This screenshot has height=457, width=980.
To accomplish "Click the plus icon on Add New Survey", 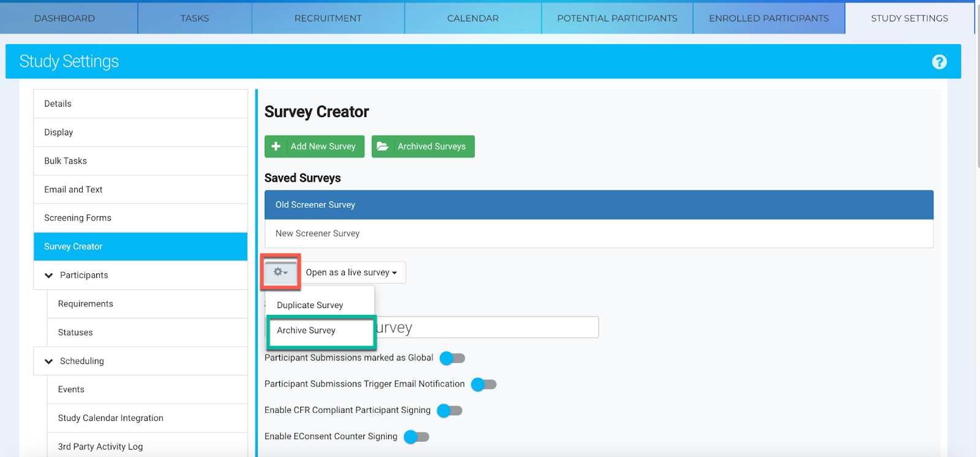I will [276, 146].
